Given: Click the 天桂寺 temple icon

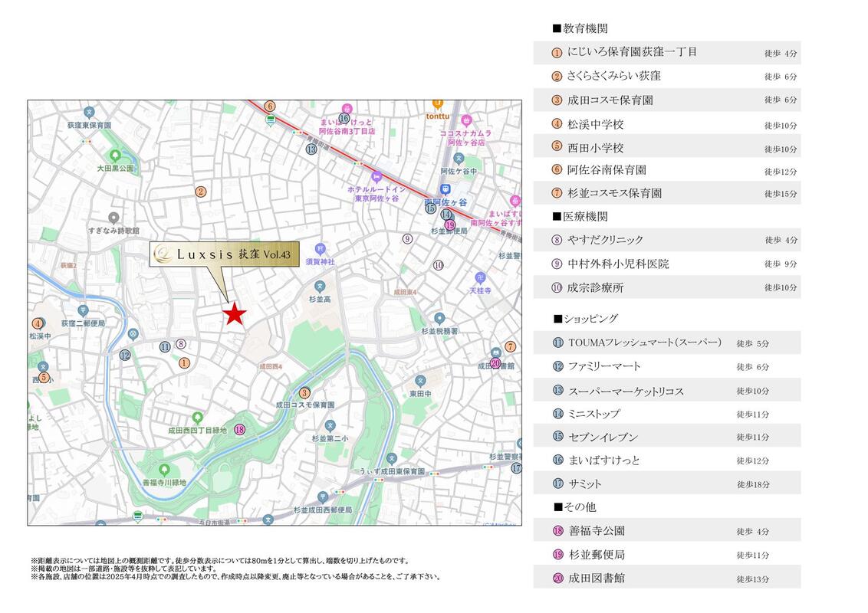Looking at the screenshot, I should (479, 277).
